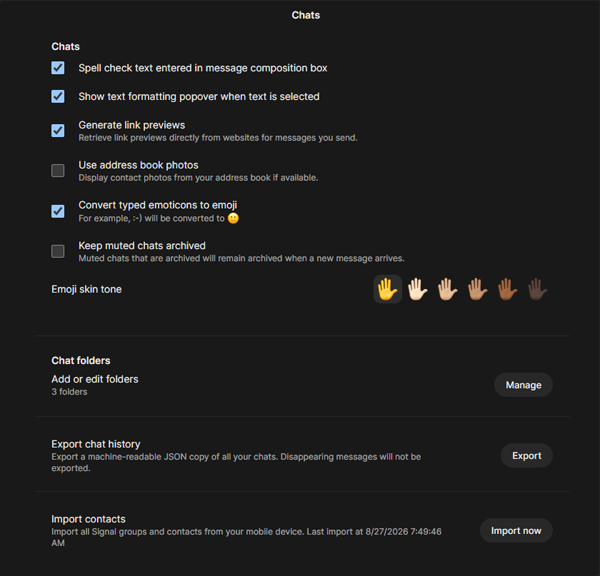Select the medium skin tone hand emoji
This screenshot has width=600, height=576.
(x=477, y=289)
